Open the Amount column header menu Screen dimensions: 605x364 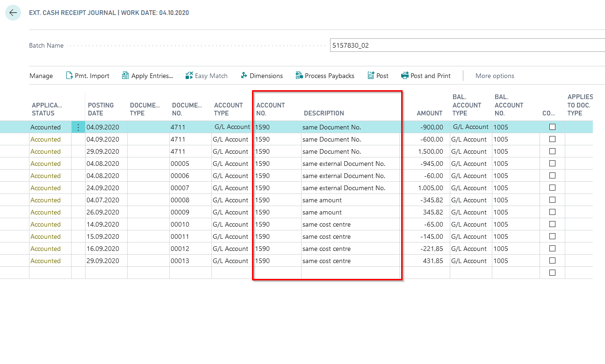429,113
